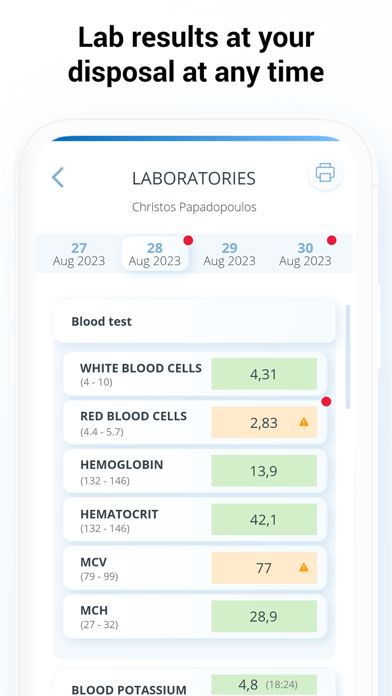Tap the warning icon beside 2,83
This screenshot has width=392, height=696.
(x=304, y=422)
